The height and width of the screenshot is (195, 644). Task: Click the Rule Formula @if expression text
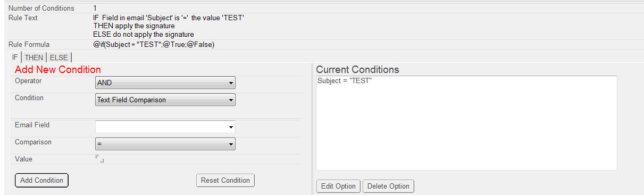pos(154,45)
